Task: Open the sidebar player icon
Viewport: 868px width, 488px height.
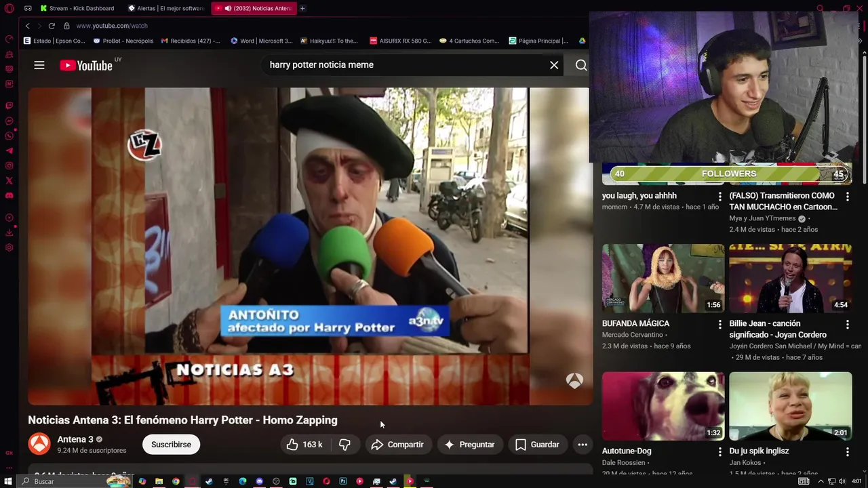Action: (9, 218)
